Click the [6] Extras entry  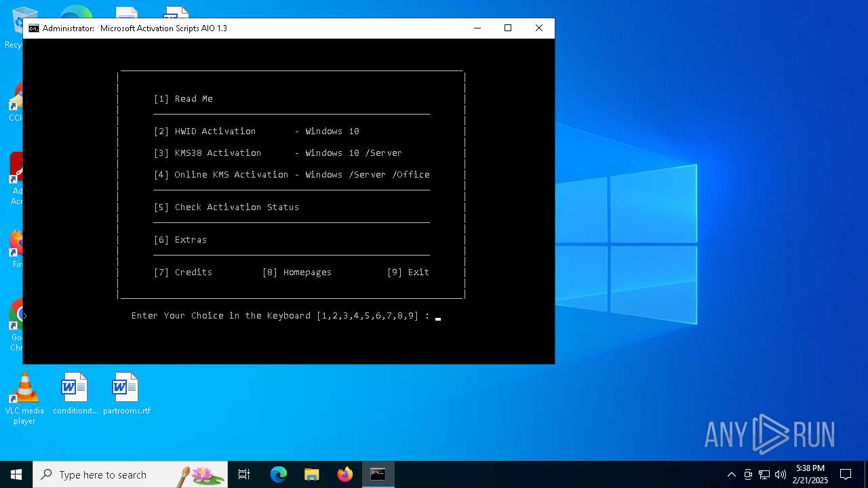(x=180, y=240)
